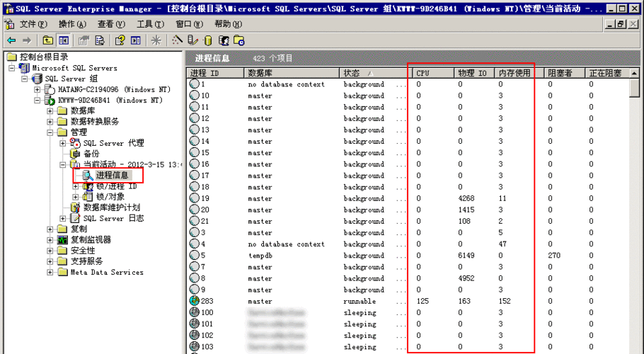Screen dimensions: 644x354
Task: Click the Properties toolbar icon
Action: (84, 40)
